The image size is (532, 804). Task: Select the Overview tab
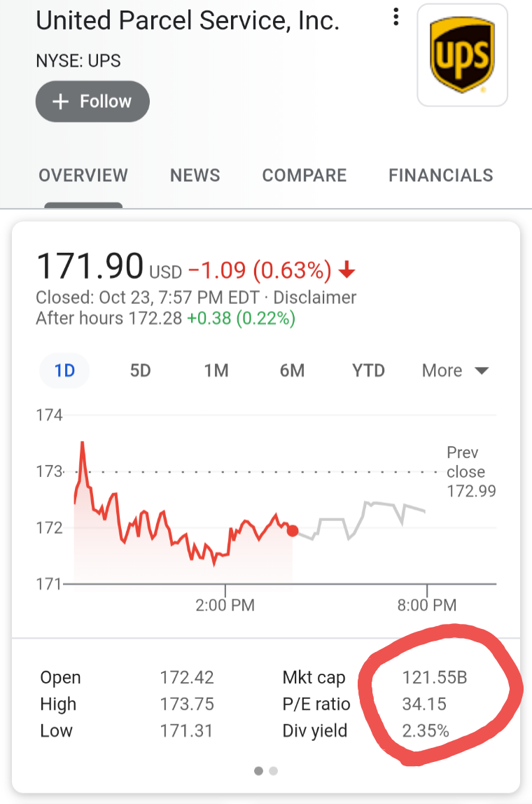point(83,175)
